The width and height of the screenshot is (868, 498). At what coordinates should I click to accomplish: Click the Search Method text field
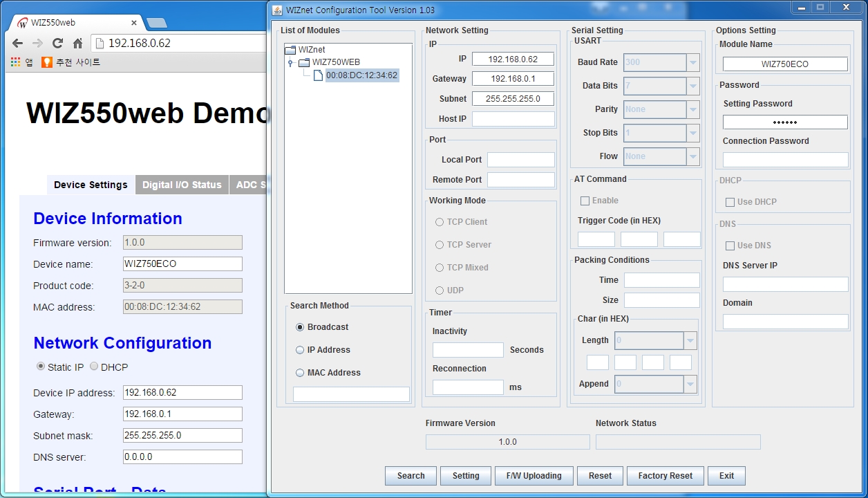(x=351, y=394)
